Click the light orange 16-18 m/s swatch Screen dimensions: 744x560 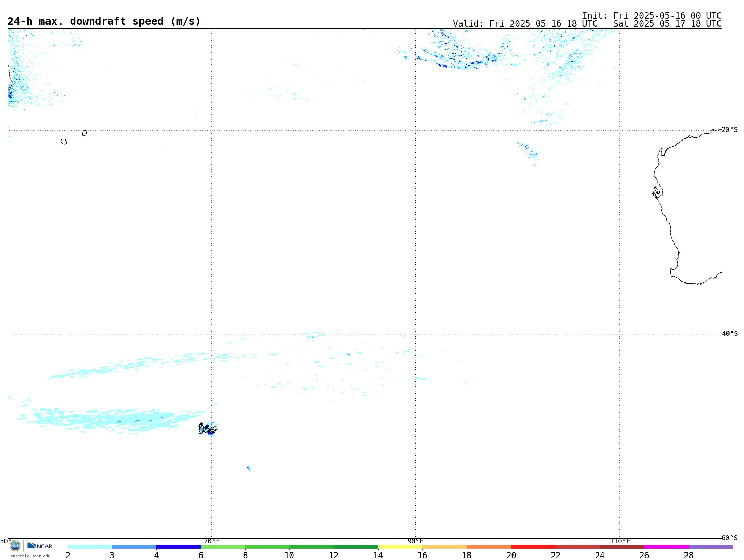click(445, 547)
